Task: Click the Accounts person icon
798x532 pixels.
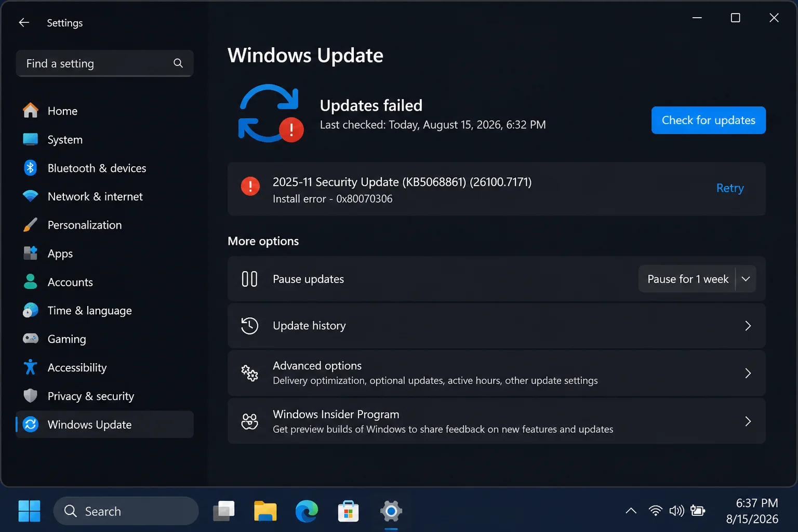Action: [x=31, y=282]
